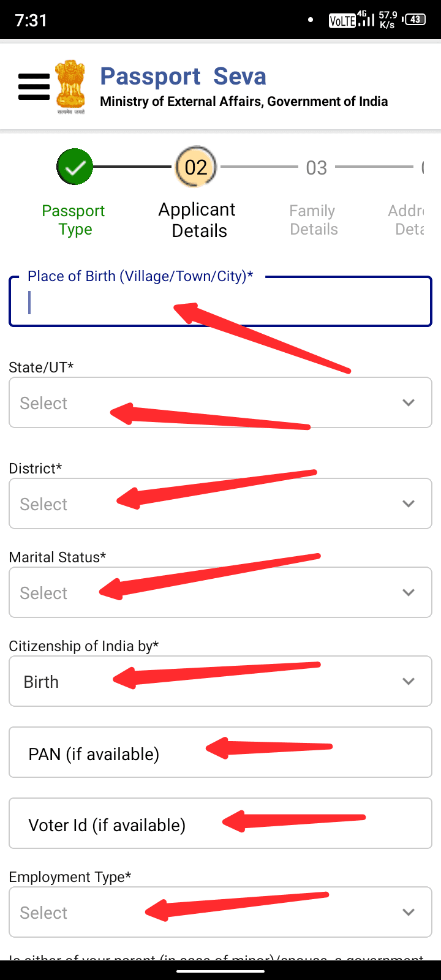
Task: Expand the Employment Type dropdown
Action: 221,912
